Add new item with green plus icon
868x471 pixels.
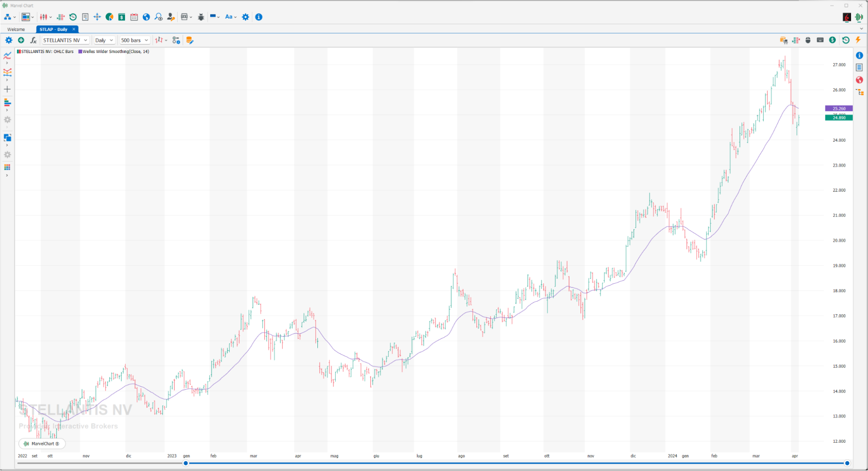tap(21, 40)
